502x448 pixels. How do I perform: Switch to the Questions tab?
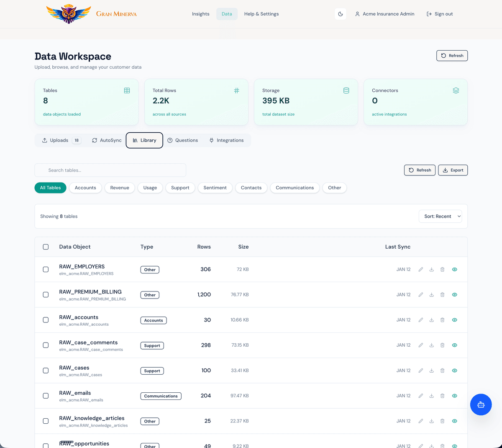183,140
